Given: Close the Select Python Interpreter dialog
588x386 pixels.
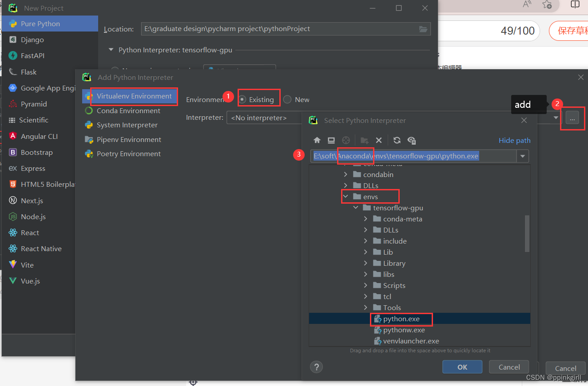Looking at the screenshot, I should pyautogui.click(x=524, y=120).
